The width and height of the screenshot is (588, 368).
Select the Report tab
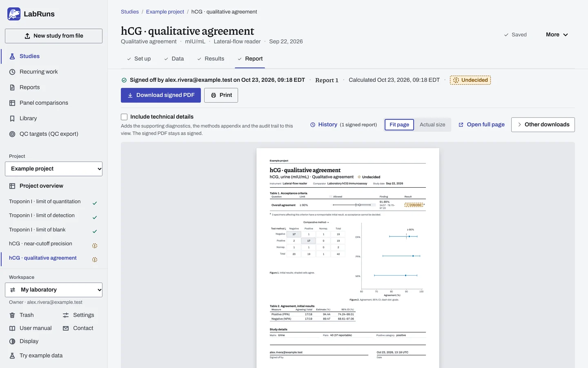pyautogui.click(x=250, y=59)
